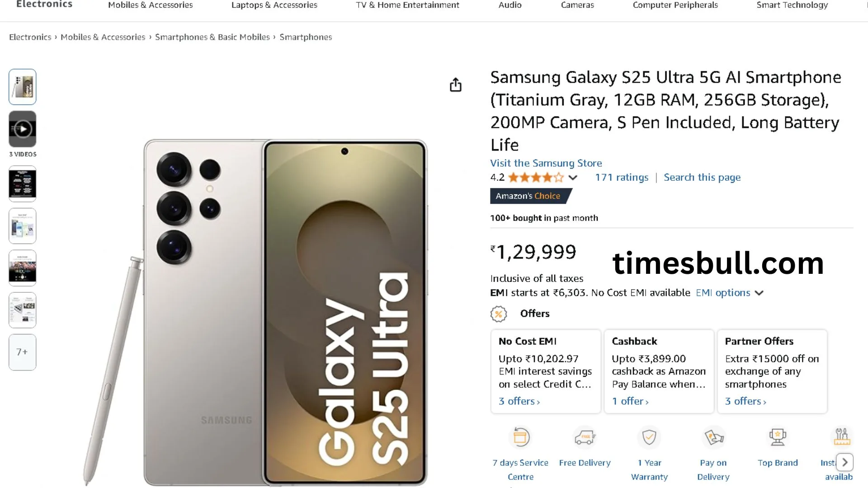Open the Laptops & Accessories menu
The height and width of the screenshot is (488, 868).
coord(274,5)
